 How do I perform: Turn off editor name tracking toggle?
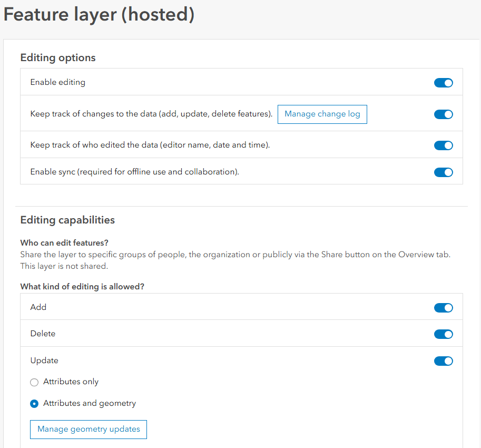coord(443,145)
